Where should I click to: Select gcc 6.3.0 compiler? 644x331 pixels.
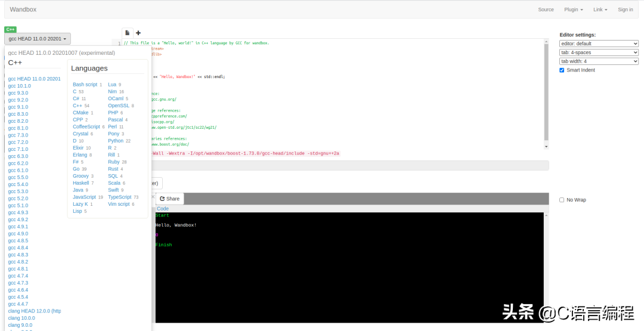click(x=18, y=156)
